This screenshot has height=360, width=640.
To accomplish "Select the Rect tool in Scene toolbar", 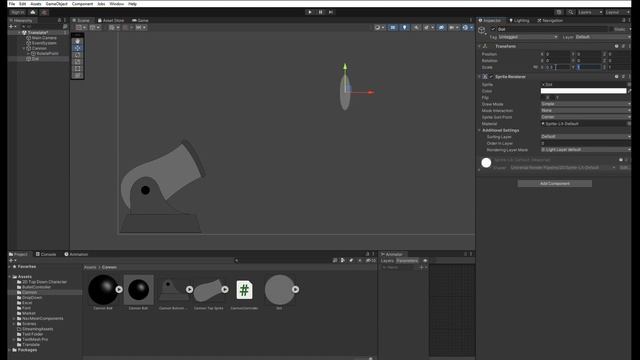I will pos(78,69).
